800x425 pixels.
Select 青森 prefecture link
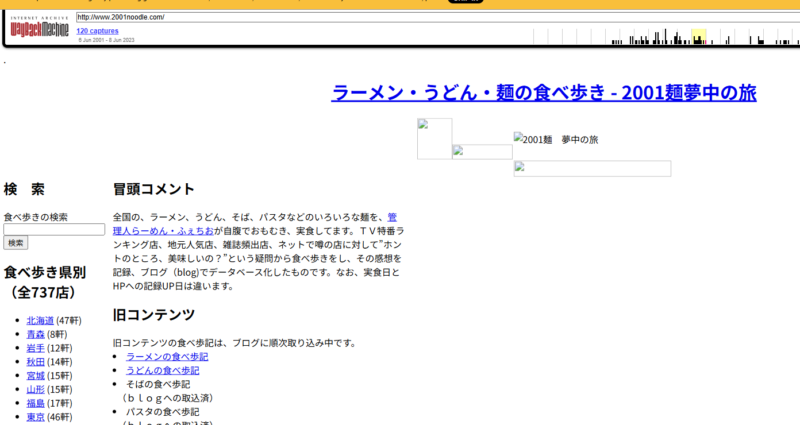pos(36,334)
